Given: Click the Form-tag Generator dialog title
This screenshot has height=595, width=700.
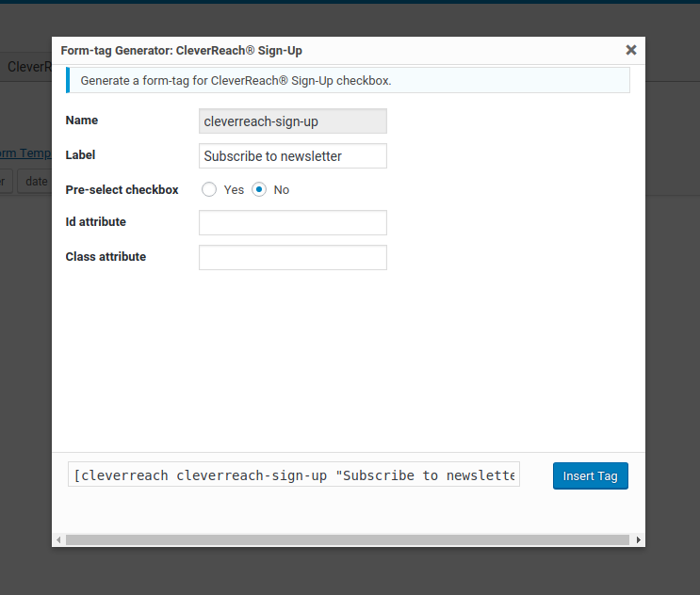Looking at the screenshot, I should [x=181, y=50].
